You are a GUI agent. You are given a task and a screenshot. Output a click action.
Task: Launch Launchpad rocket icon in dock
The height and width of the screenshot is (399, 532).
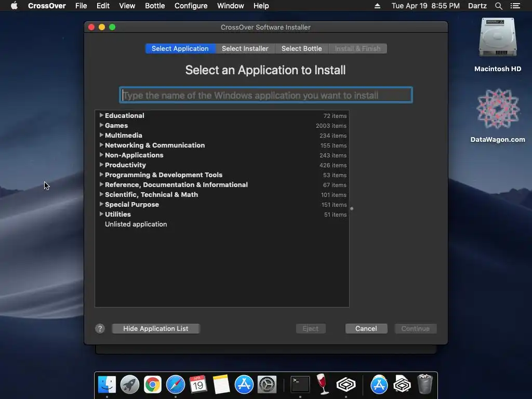tap(129, 384)
